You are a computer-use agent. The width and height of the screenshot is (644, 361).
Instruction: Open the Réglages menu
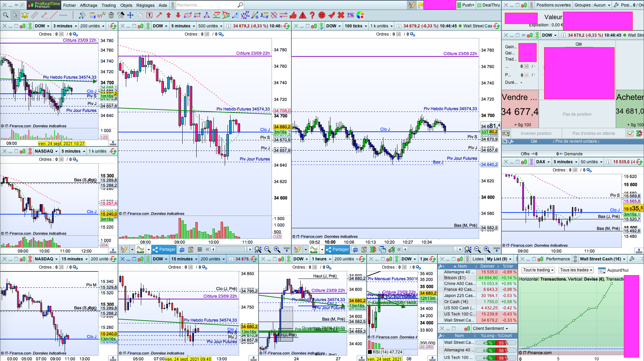[145, 5]
